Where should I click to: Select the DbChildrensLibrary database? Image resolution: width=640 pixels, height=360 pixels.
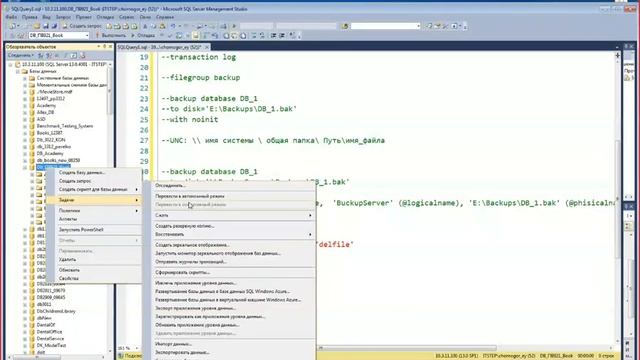click(56, 311)
